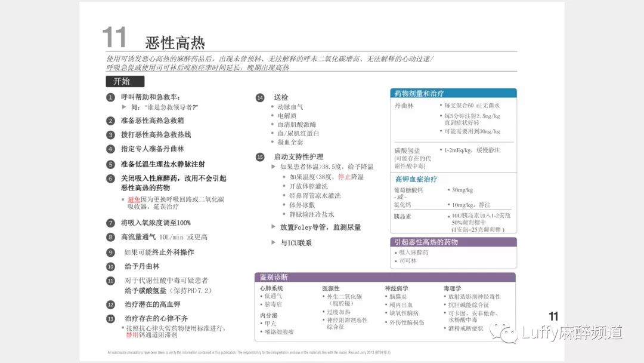Select circle 14 beside 送检
The image size is (644, 363).
259,96
